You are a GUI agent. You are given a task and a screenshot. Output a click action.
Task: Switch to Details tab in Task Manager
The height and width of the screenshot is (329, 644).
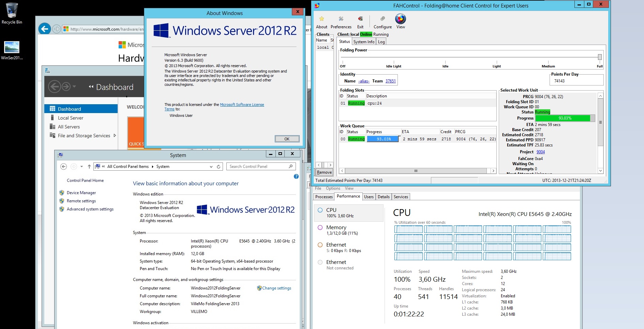(x=384, y=197)
